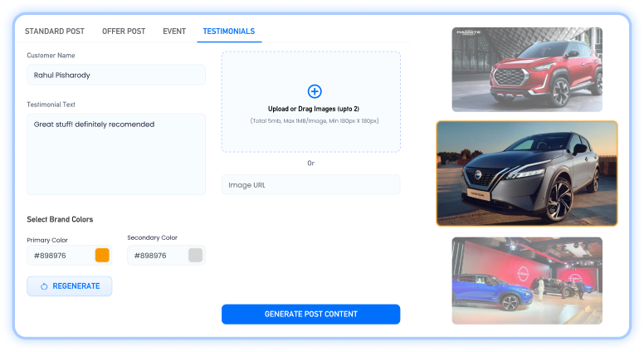
Task: Click the refresh icon in the Regenerate button
Action: [x=44, y=286]
